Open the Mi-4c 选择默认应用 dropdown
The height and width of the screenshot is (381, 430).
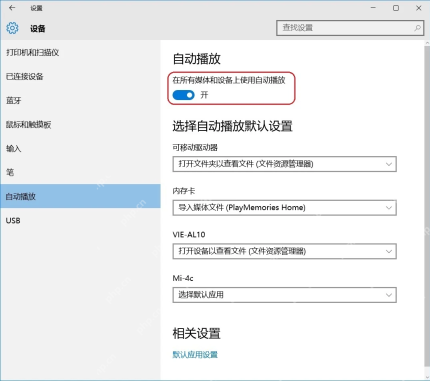pos(284,295)
